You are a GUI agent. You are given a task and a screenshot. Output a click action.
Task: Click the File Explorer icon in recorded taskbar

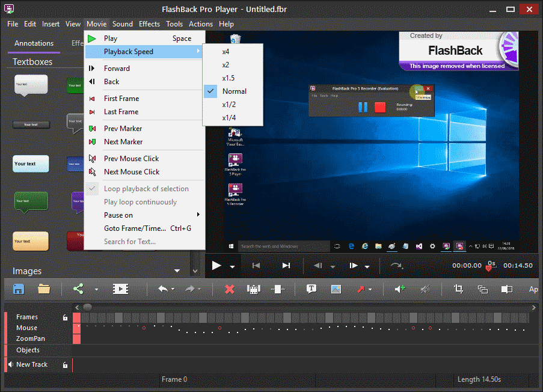[x=378, y=247]
